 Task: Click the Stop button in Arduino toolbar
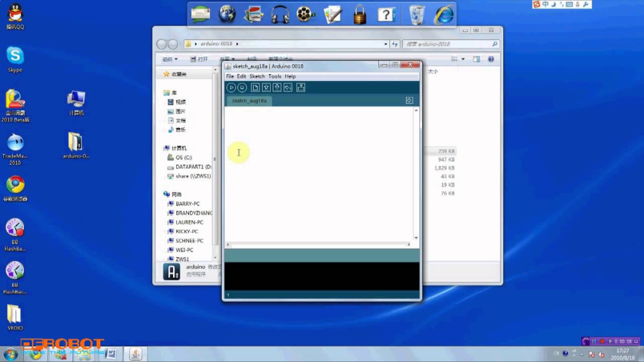(x=242, y=87)
